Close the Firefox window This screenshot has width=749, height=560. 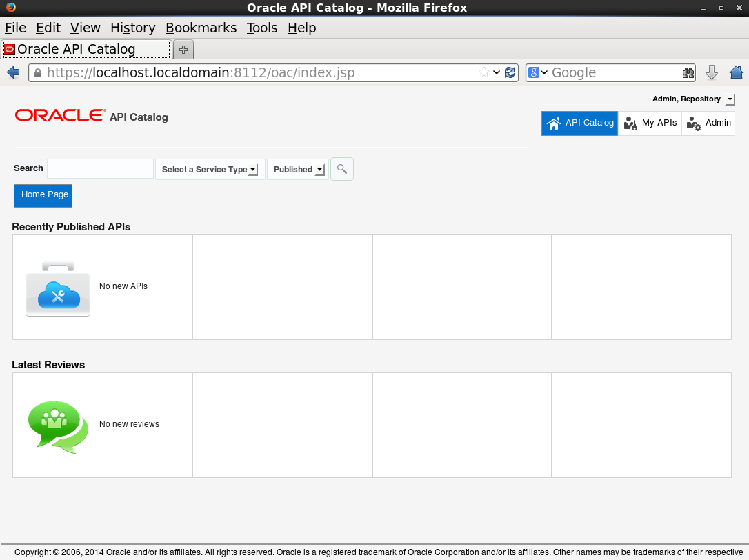(739, 8)
